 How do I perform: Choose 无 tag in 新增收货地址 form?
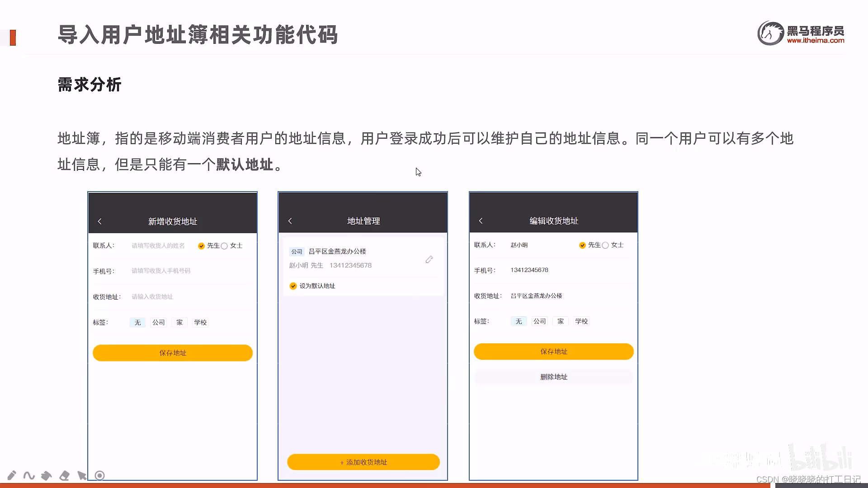137,323
